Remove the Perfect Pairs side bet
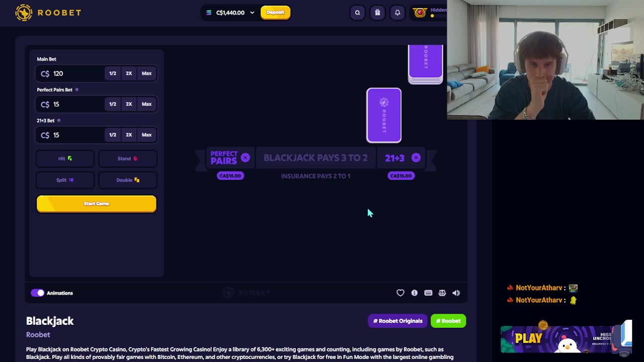The image size is (644, 362). tap(245, 158)
